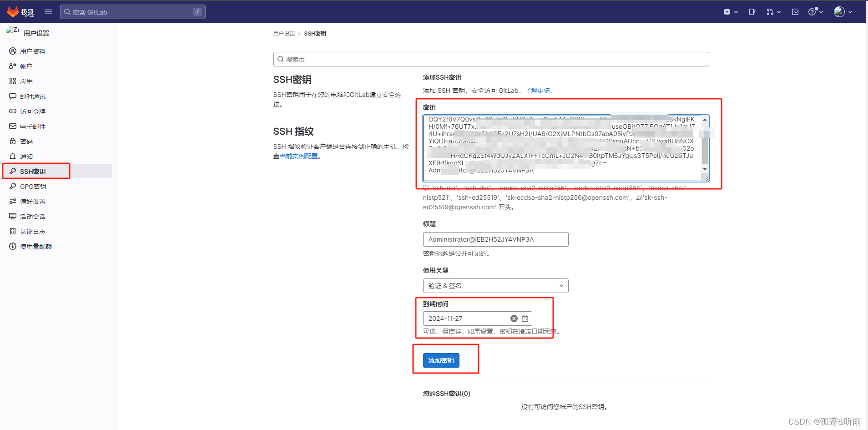868x430 pixels.
Task: Click inside the 密钥 textarea
Action: click(566, 148)
